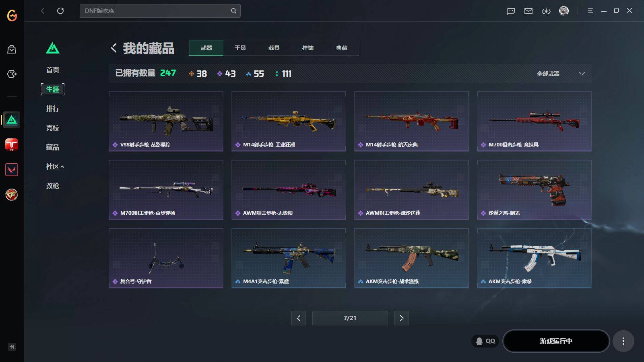Switch to the 干员 tab

[240, 48]
